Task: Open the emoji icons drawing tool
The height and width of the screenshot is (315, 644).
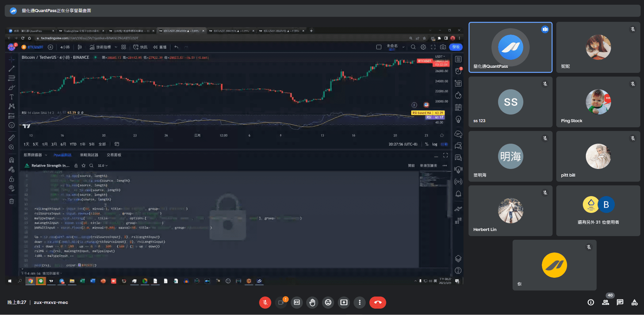Action: coord(11,125)
